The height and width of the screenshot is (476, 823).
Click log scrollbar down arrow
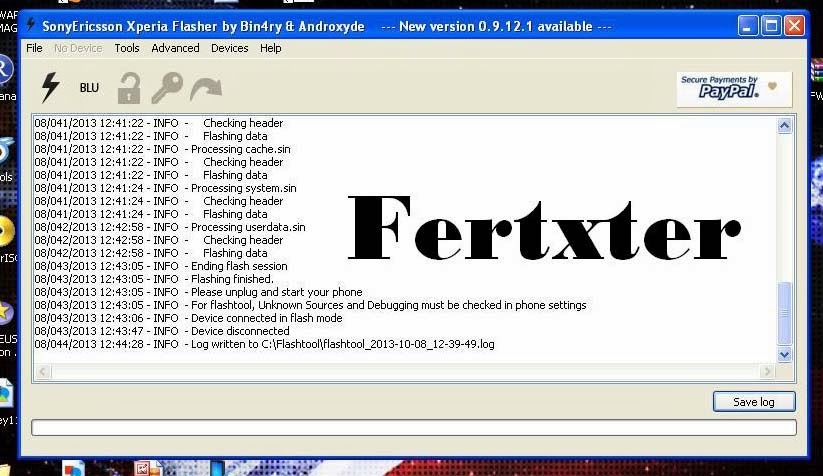pyautogui.click(x=785, y=354)
